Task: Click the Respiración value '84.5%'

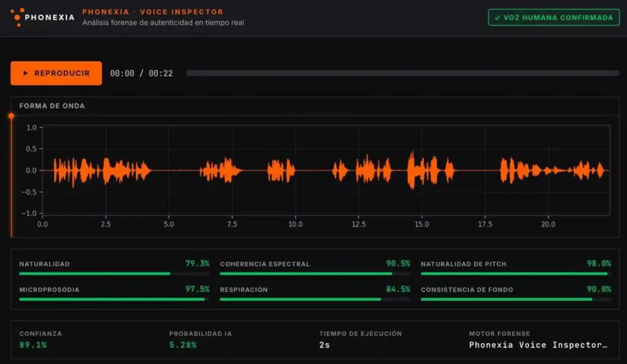Action: 398,289
